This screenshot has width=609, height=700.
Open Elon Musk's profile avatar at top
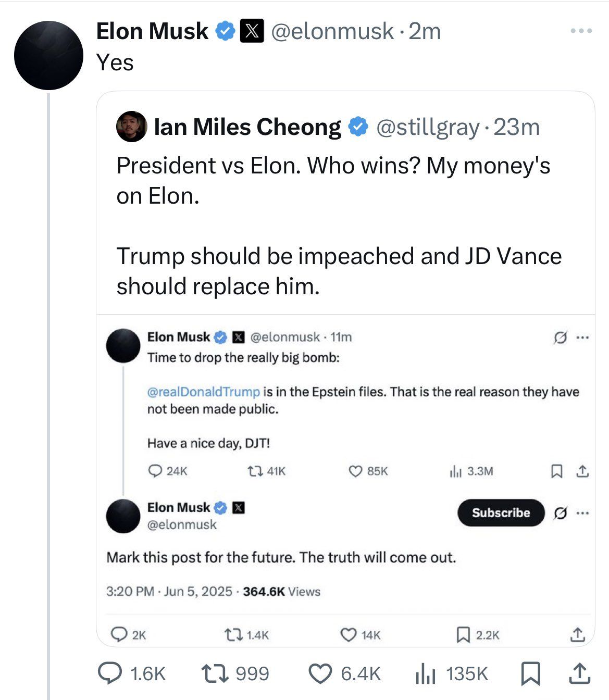pos(48,55)
